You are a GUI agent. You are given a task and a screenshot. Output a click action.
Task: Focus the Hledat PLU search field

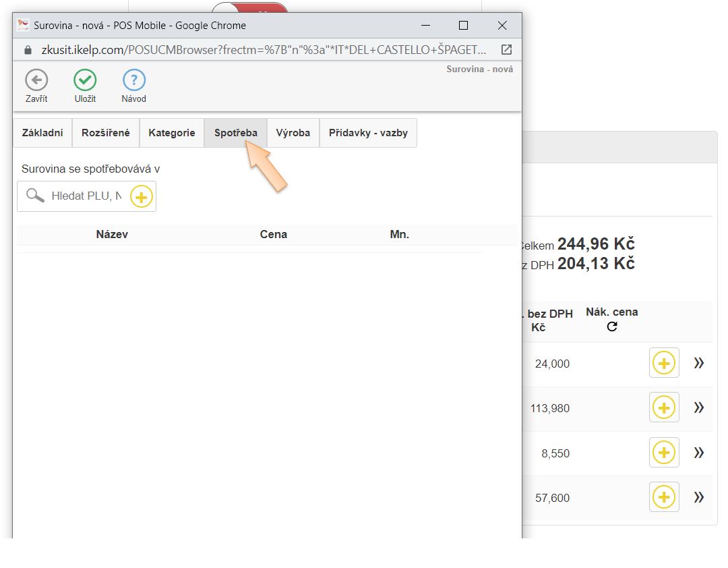pos(86,196)
